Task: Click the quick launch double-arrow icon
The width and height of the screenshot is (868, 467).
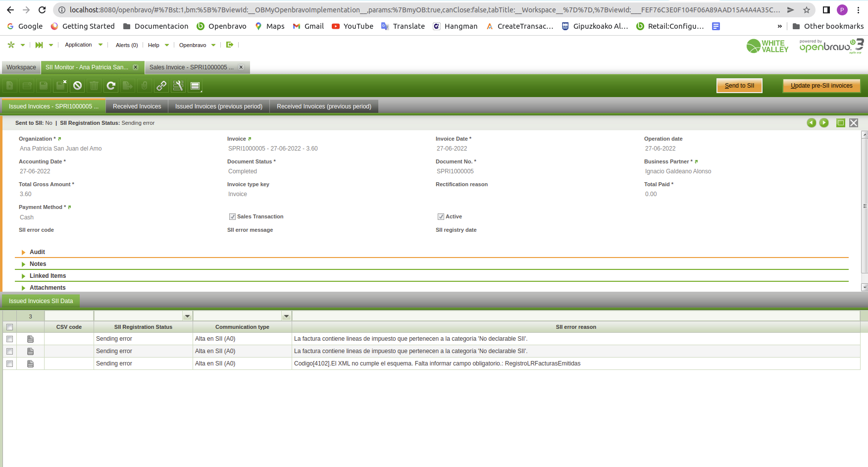Action: tap(39, 45)
